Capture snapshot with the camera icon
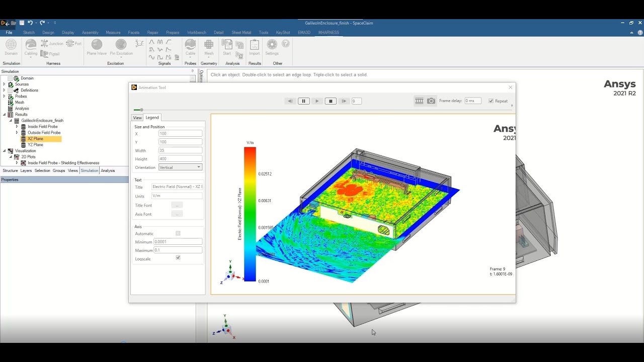The height and width of the screenshot is (362, 644). pyautogui.click(x=431, y=101)
